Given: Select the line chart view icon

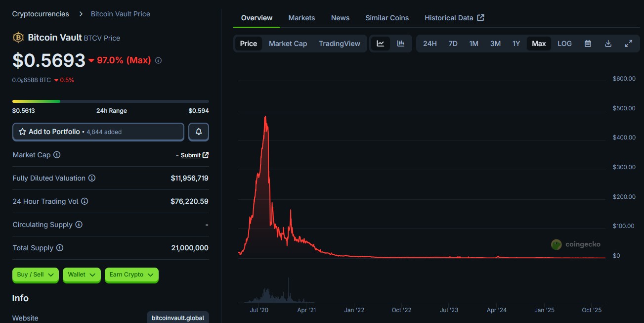Looking at the screenshot, I should (381, 44).
